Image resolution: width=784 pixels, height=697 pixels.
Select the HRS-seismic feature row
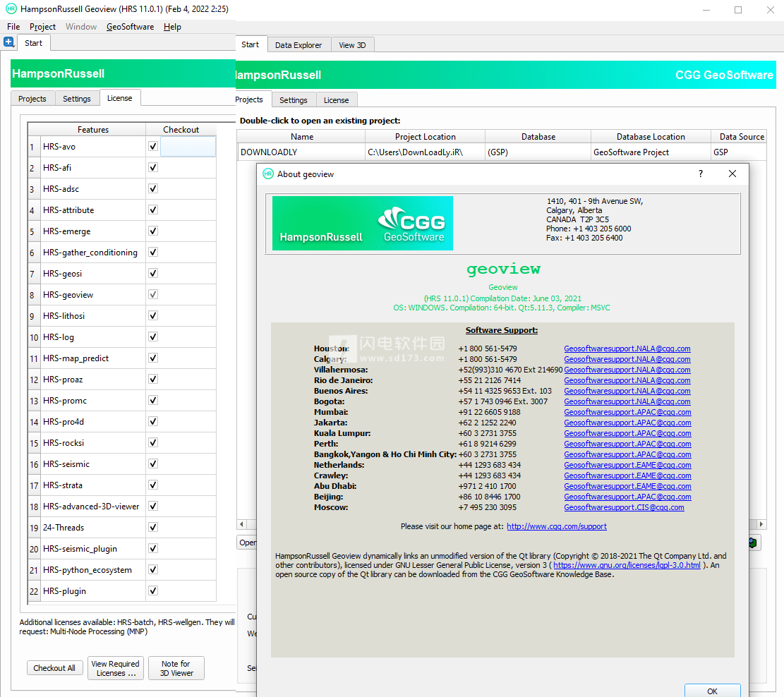(122, 464)
